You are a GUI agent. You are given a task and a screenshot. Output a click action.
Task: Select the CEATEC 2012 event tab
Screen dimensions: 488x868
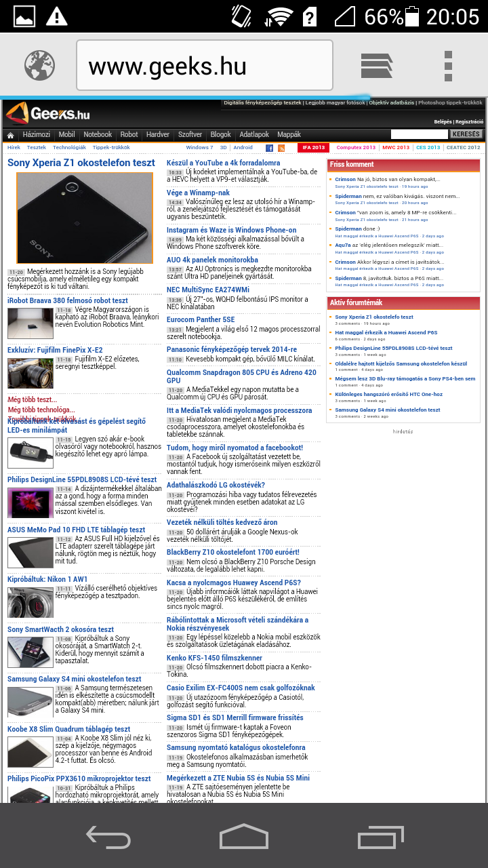click(463, 148)
